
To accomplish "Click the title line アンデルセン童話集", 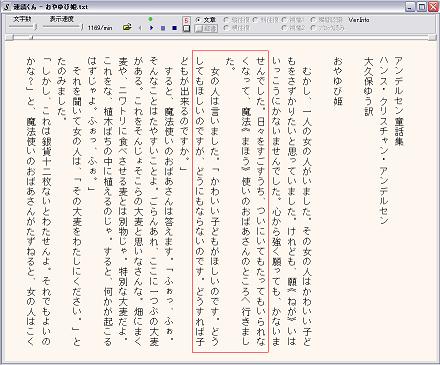I will click(x=399, y=101).
